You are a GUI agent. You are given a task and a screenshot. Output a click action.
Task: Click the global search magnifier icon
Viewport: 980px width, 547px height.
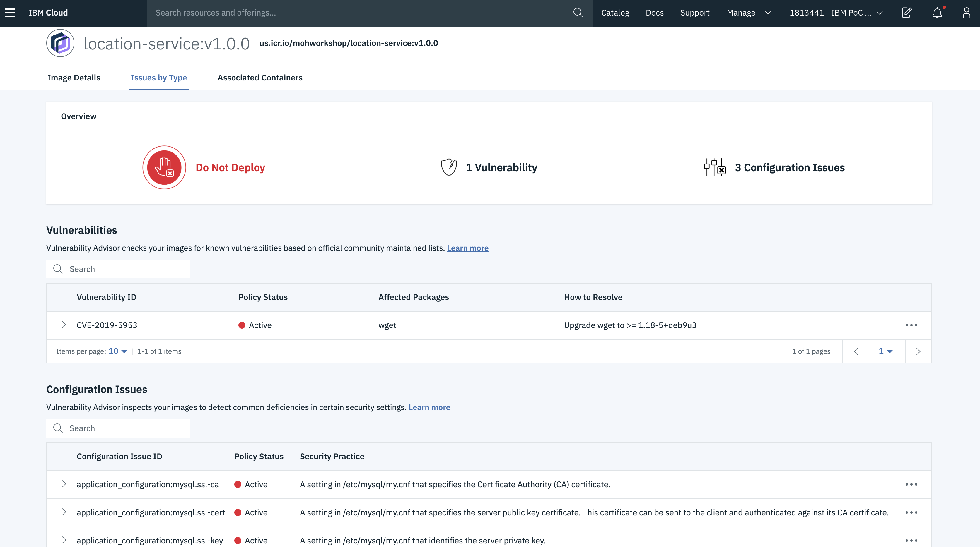578,13
